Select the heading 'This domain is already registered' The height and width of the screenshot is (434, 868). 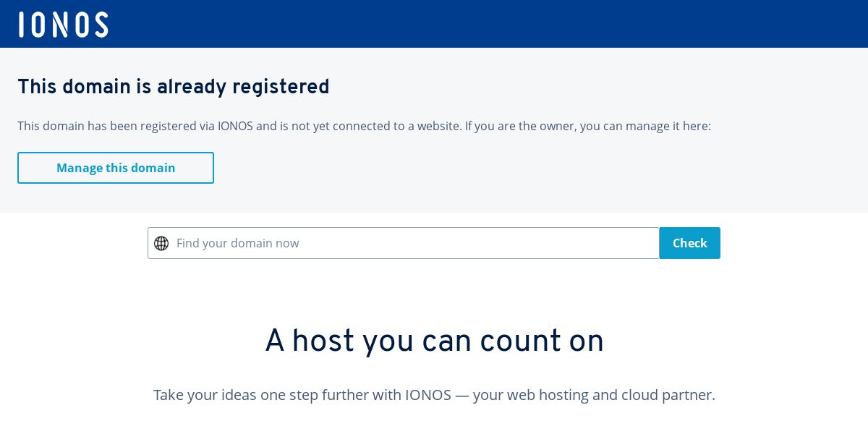click(174, 87)
